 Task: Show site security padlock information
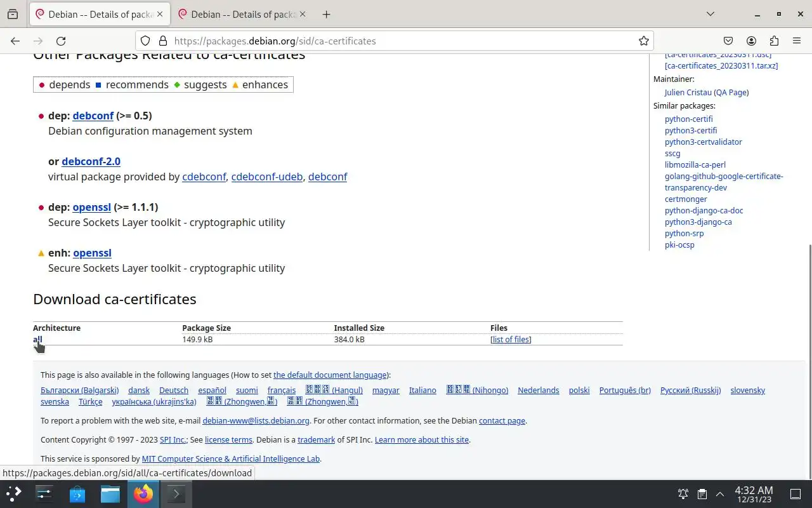163,41
